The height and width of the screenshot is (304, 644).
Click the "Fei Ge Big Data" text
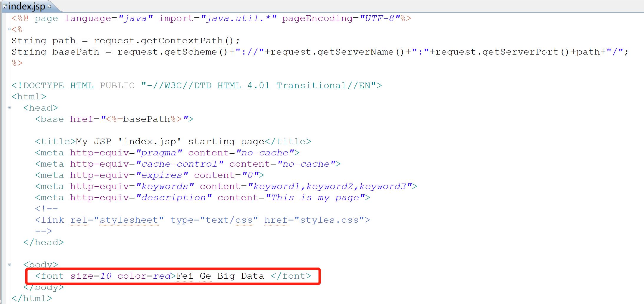220,276
